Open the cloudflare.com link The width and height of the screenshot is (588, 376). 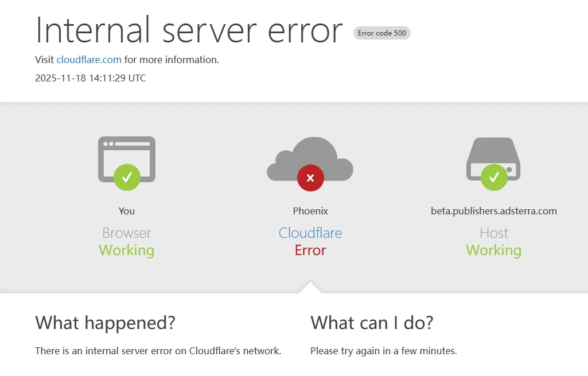pos(89,60)
